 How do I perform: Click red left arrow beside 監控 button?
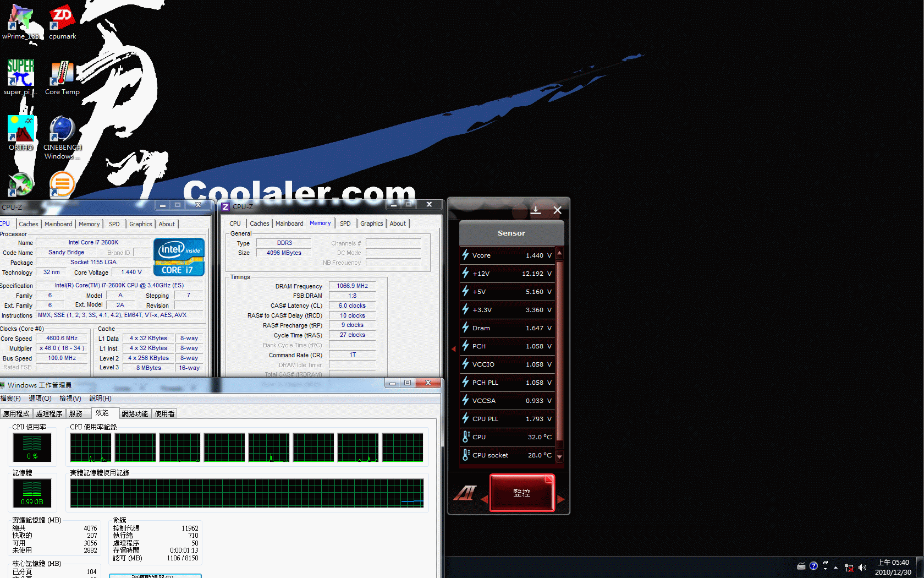point(485,499)
